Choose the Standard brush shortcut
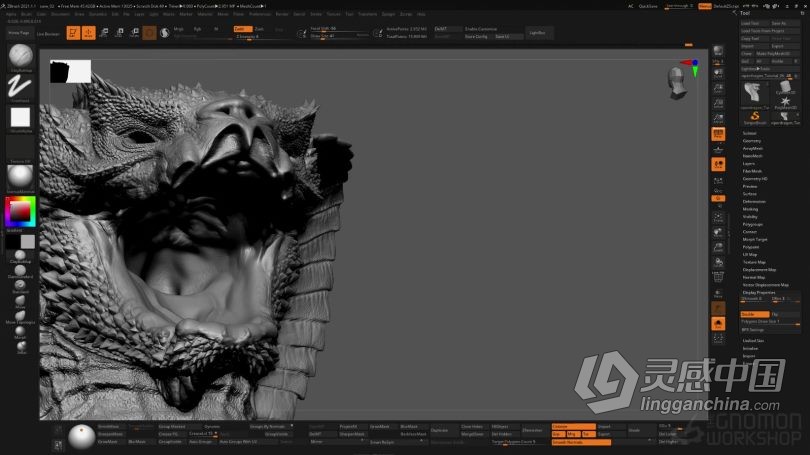This screenshot has width=810, height=455. [x=20, y=285]
